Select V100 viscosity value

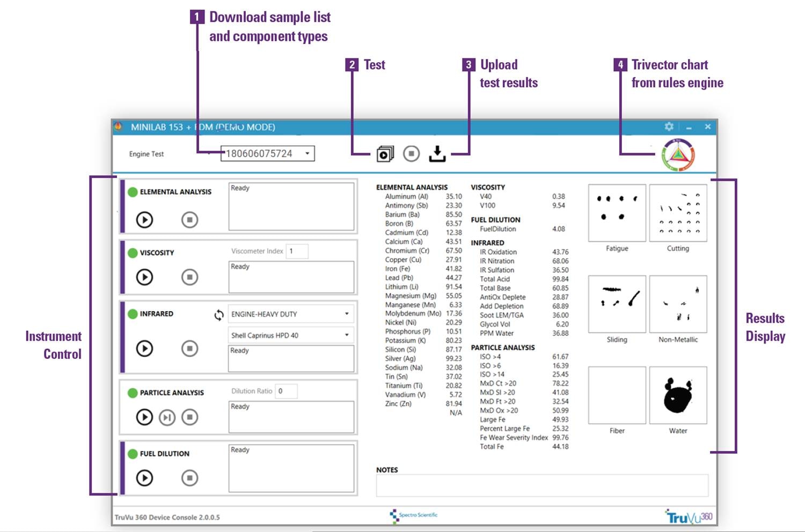click(x=558, y=205)
